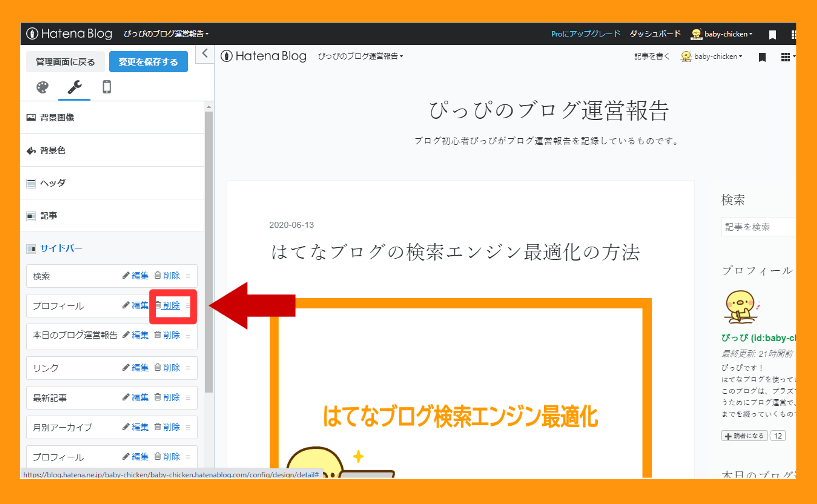Delete the 本日のブログ運営報告 module
The width and height of the screenshot is (817, 504).
167,335
